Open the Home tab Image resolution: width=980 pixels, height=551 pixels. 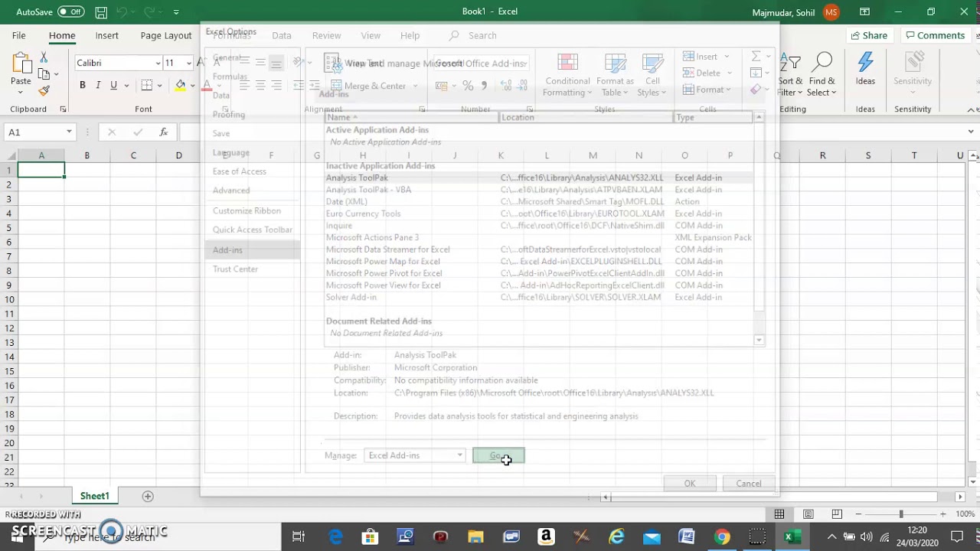62,35
